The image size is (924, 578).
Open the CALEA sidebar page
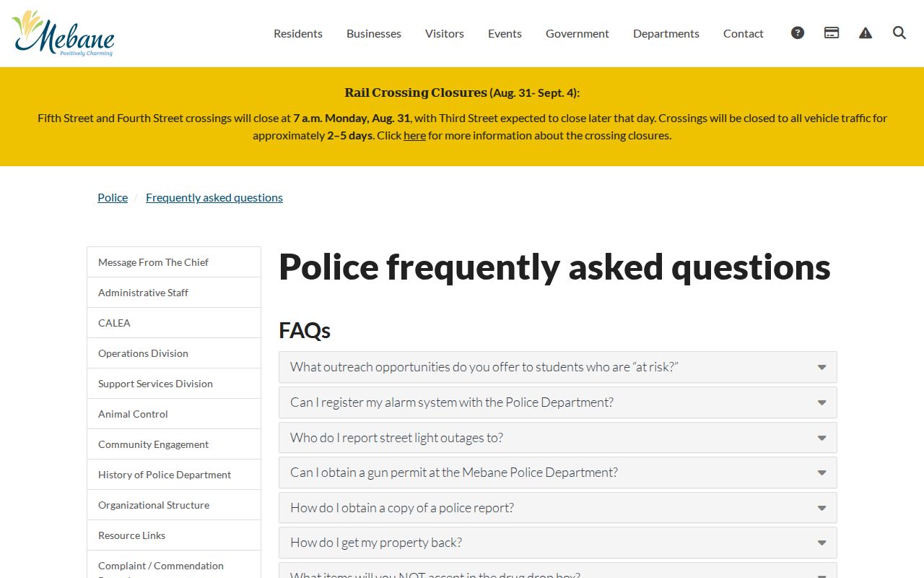coord(174,323)
